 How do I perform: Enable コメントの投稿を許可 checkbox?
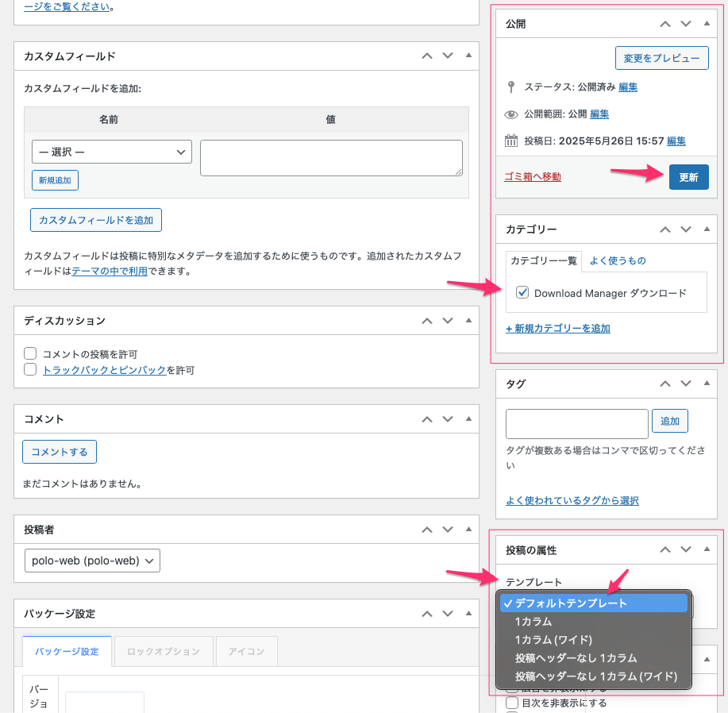pos(31,353)
